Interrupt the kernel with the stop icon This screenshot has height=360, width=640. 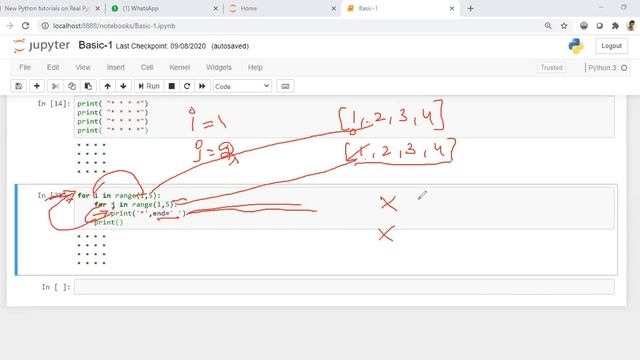point(172,86)
